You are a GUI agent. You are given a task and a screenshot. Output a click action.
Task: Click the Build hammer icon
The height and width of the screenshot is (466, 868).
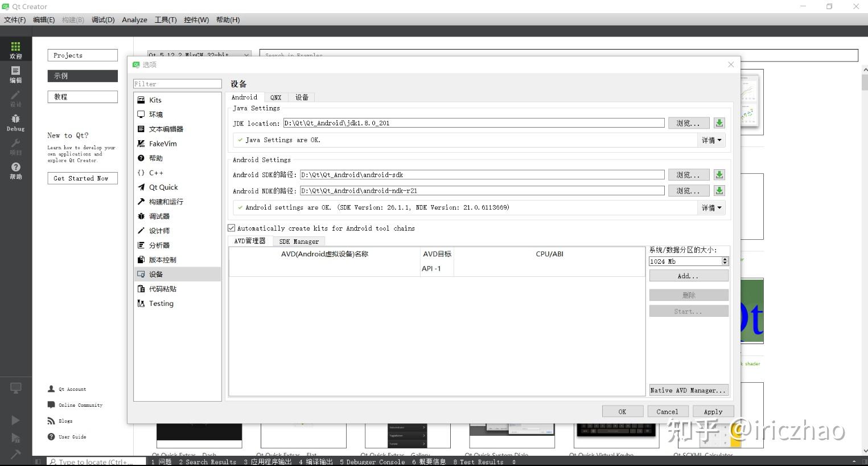click(15, 454)
